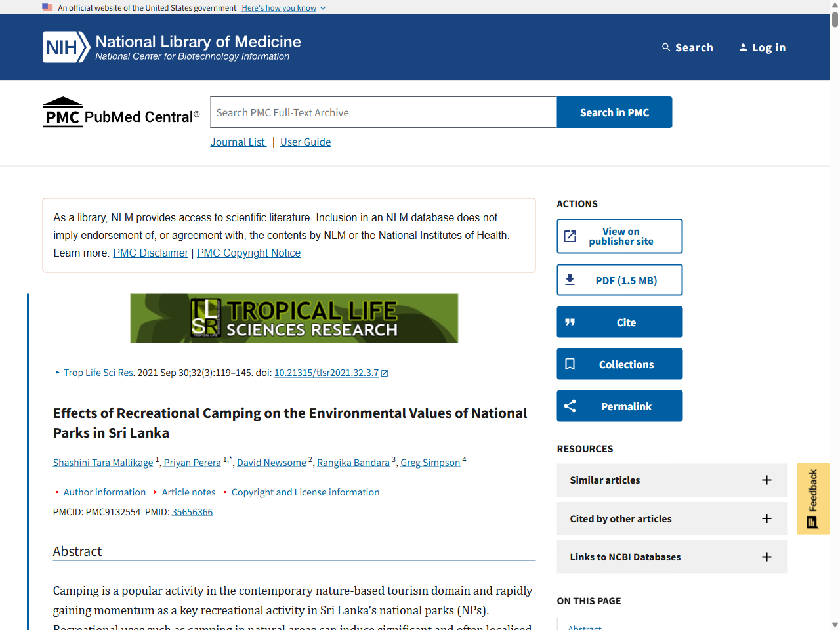The image size is (840, 630).
Task: Click the US flag icon in the banner
Action: 47,7
